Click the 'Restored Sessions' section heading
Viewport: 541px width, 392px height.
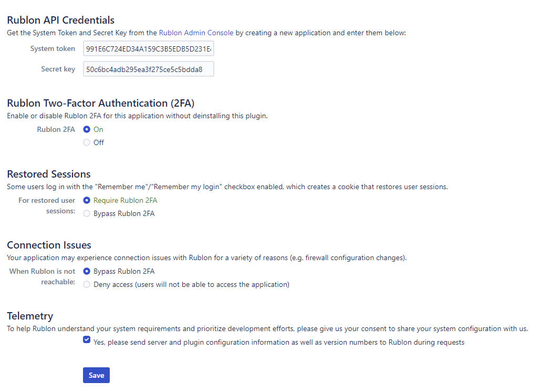[x=48, y=174]
